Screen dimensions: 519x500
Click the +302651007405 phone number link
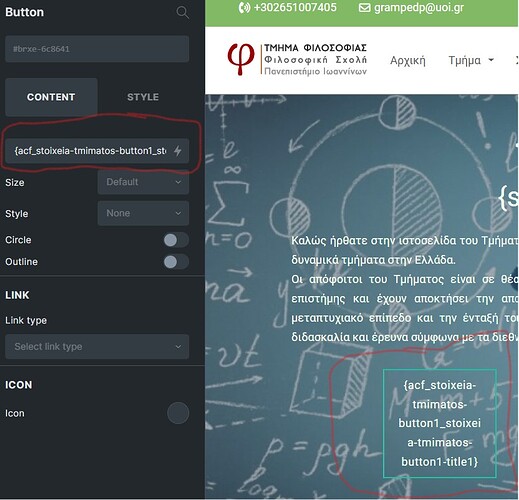pos(295,7)
